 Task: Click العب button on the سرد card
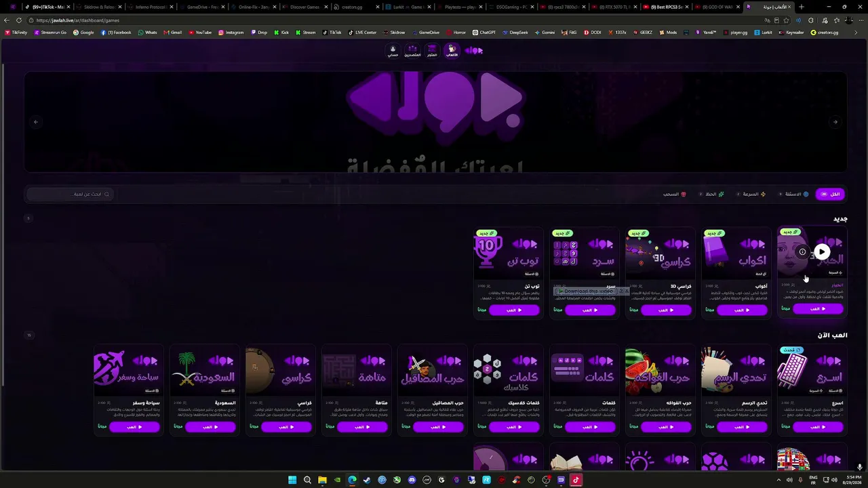(590, 310)
